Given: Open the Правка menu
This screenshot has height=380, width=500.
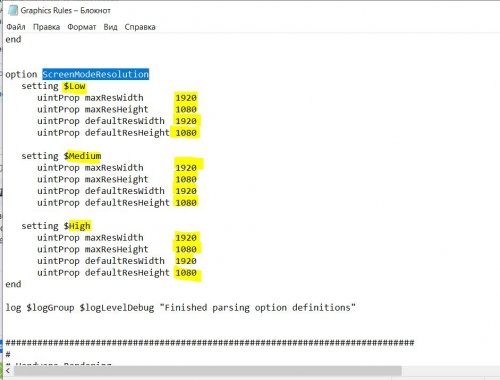Looking at the screenshot, I should point(46,27).
